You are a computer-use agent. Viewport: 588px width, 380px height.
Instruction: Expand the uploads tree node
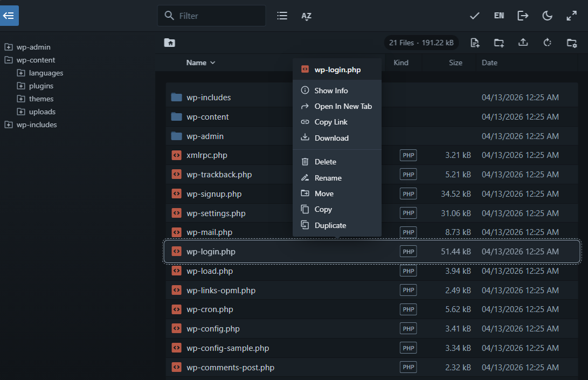click(21, 112)
